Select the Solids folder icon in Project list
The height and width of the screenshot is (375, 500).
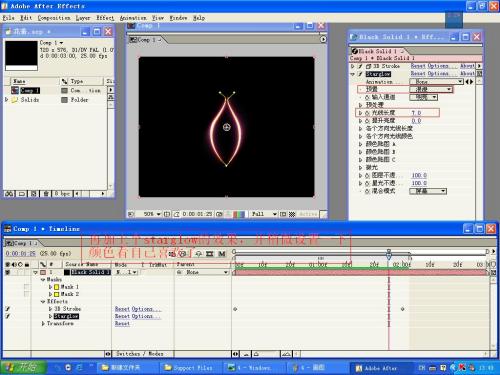point(15,100)
